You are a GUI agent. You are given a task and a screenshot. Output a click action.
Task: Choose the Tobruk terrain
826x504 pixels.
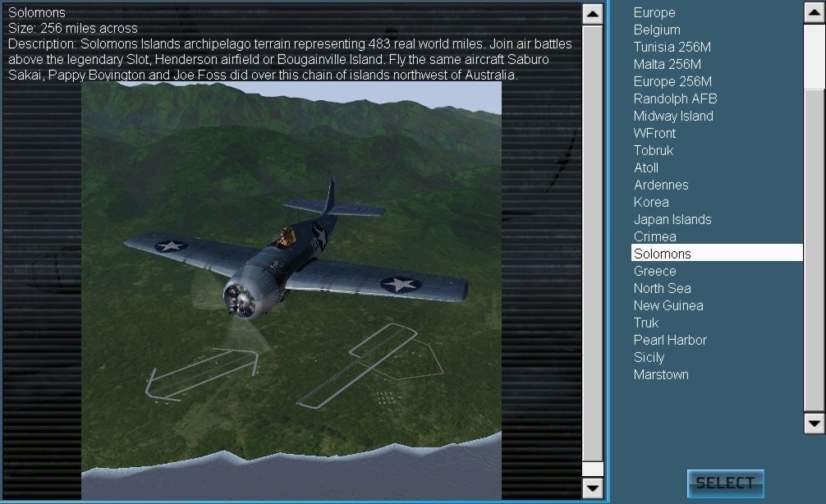tap(654, 150)
